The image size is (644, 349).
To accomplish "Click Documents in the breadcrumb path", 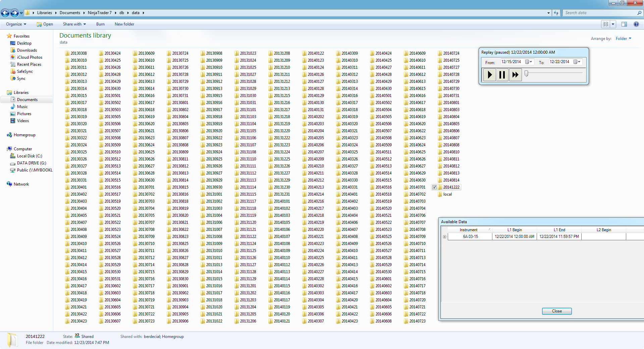I will (x=70, y=13).
